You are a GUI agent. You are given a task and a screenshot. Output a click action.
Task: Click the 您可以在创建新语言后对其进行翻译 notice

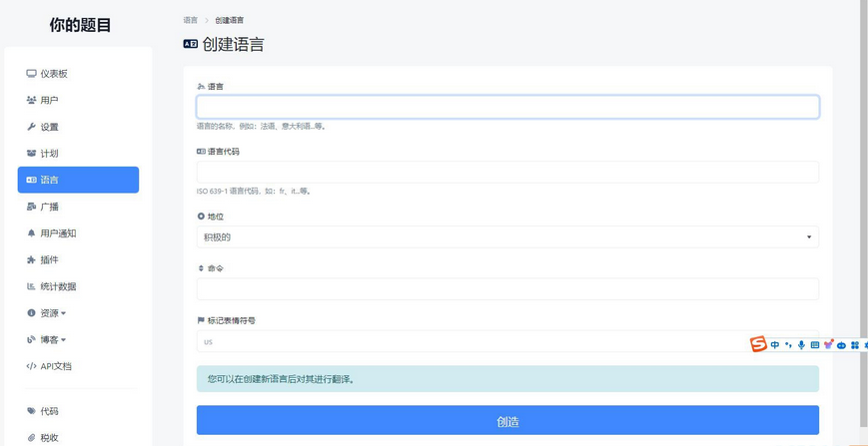[507, 379]
